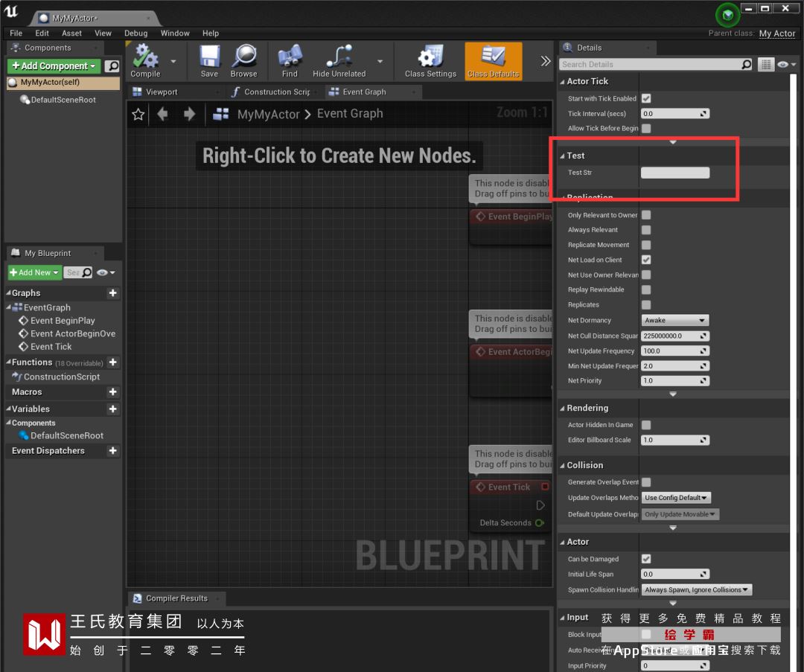Enable Allow Tick Before Begin Play
Viewport: 804px width, 672px height.
(646, 128)
